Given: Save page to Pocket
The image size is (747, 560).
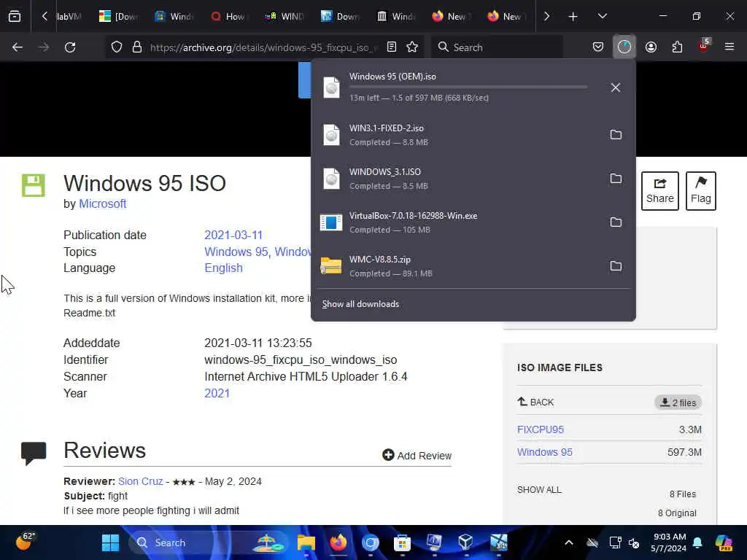Looking at the screenshot, I should [598, 47].
